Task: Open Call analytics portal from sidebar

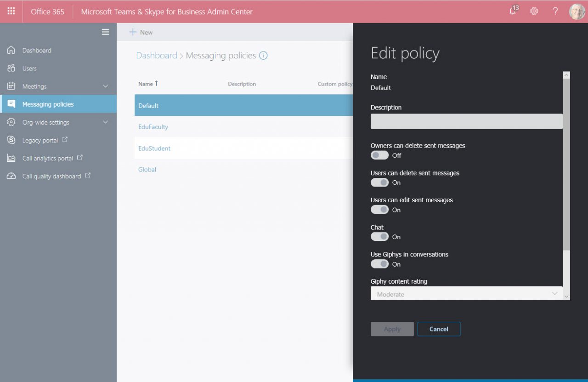Action: coord(48,158)
